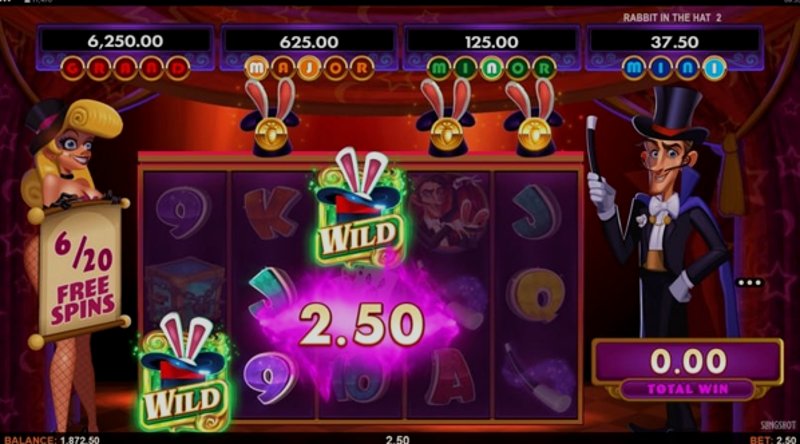The width and height of the screenshot is (800, 444).
Task: Click the Total Win display
Action: point(688,369)
